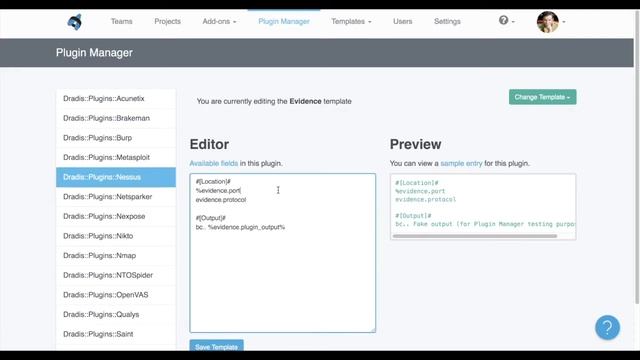Viewport: 640px width, 360px height.
Task: Open the Change Template dropdown
Action: click(x=542, y=97)
